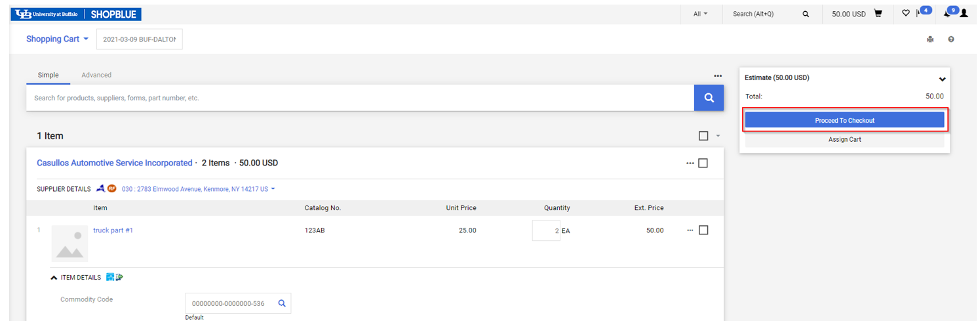Click Proceed To Checkout button
The image size is (980, 321).
coord(844,120)
